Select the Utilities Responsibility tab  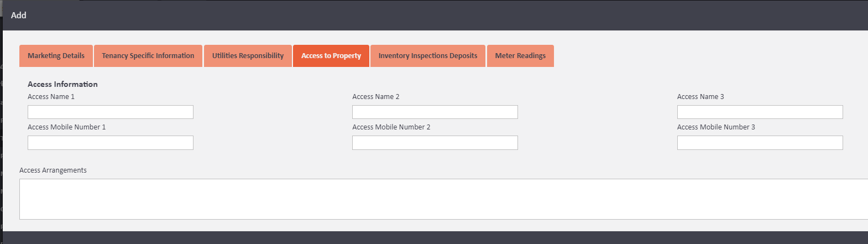pyautogui.click(x=248, y=56)
